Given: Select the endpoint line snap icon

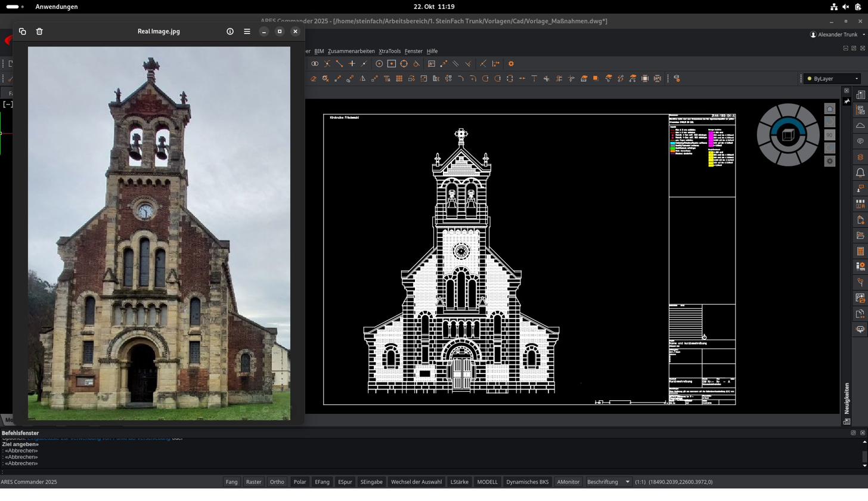Looking at the screenshot, I should click(x=339, y=64).
